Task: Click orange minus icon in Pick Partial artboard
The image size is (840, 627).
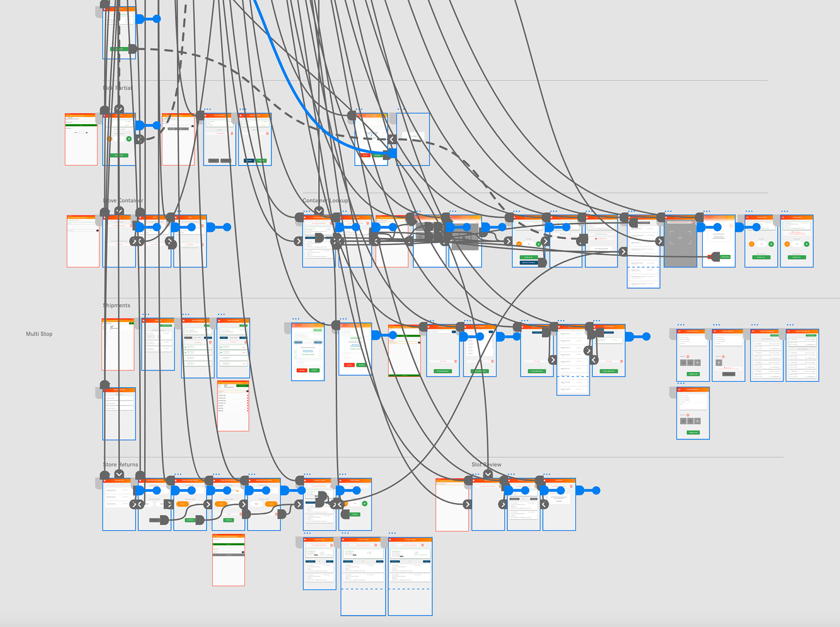Action: 109,139
